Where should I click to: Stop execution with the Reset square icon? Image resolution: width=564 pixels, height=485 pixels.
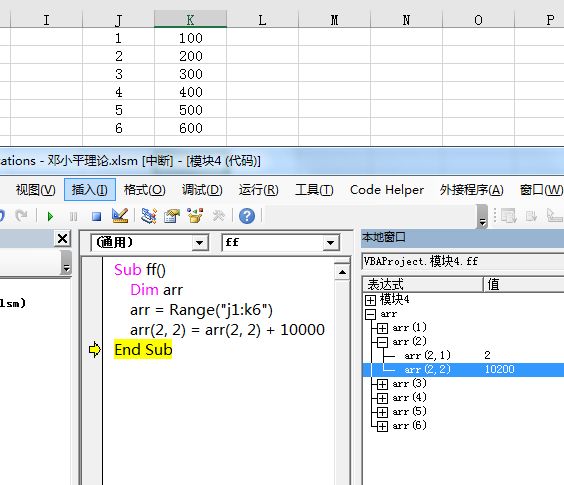(x=96, y=216)
